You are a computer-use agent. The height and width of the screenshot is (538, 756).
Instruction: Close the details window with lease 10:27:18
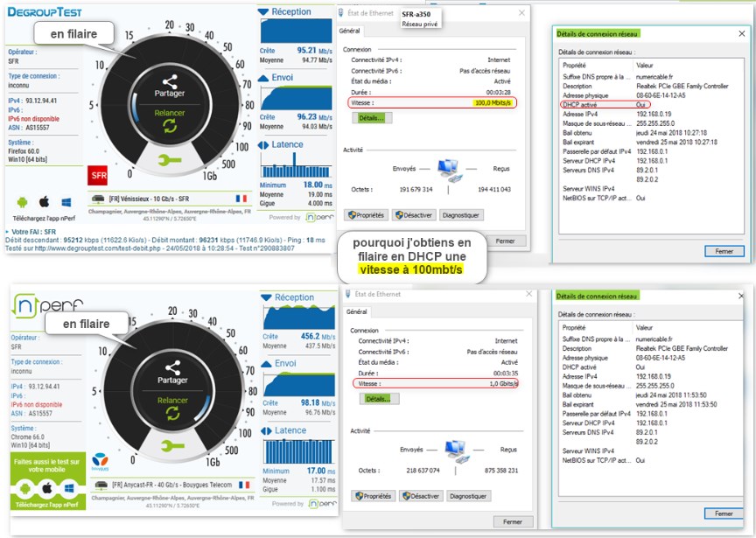[x=741, y=34]
